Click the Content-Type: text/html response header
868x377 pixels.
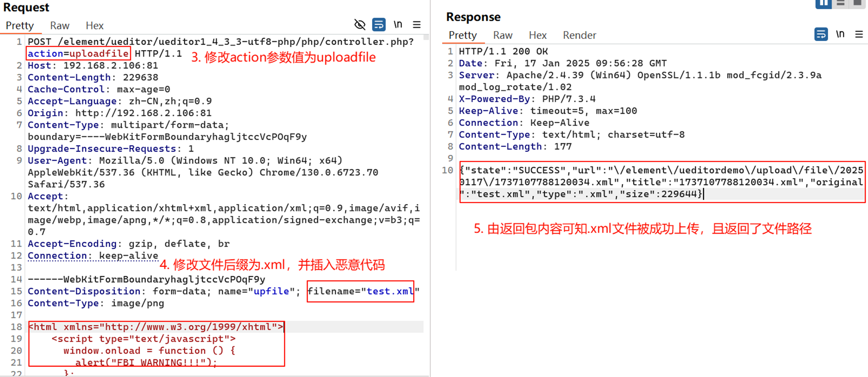[572, 135]
